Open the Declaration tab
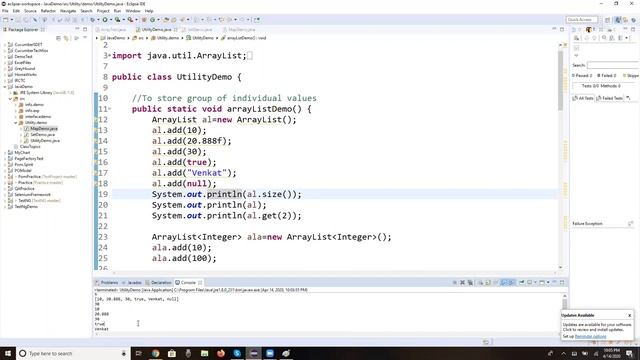 (x=158, y=282)
